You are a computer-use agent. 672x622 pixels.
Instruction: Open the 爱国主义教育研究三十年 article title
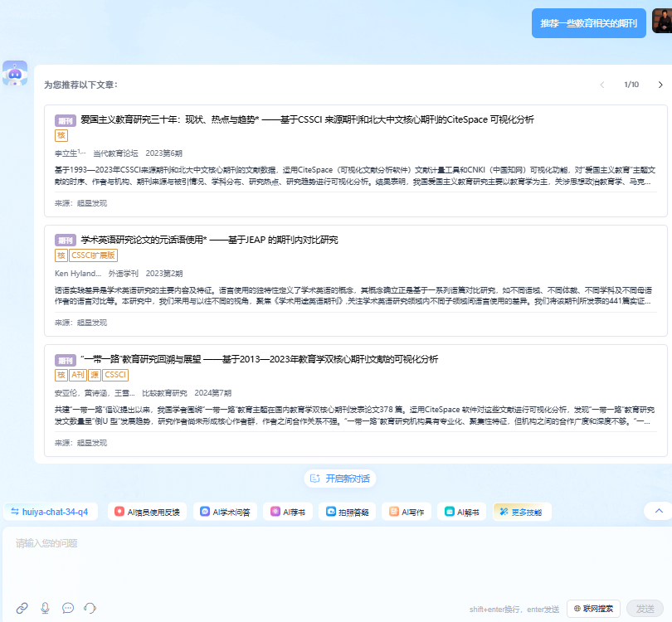tap(307, 119)
